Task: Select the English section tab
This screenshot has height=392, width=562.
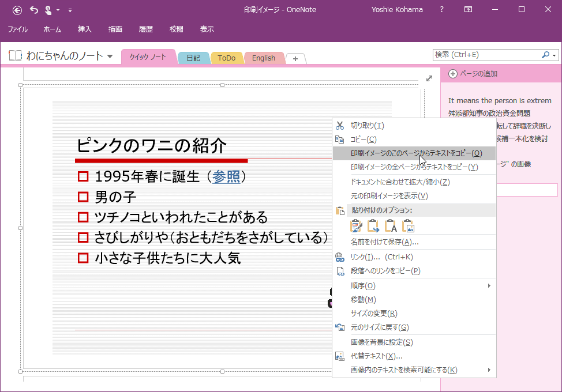Action: point(264,58)
